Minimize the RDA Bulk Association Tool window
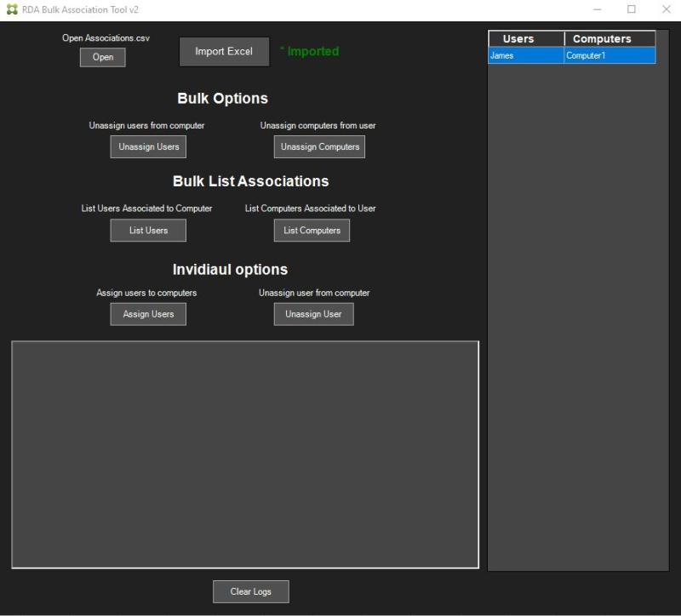 point(598,9)
